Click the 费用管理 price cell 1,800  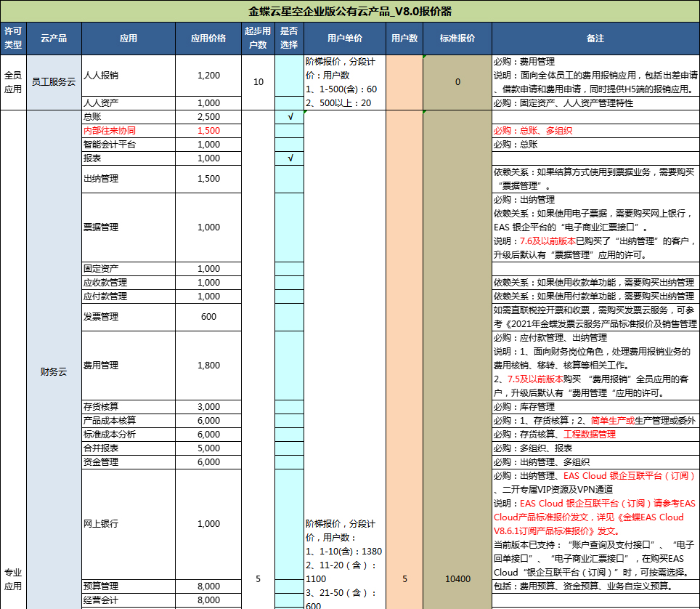(x=208, y=366)
